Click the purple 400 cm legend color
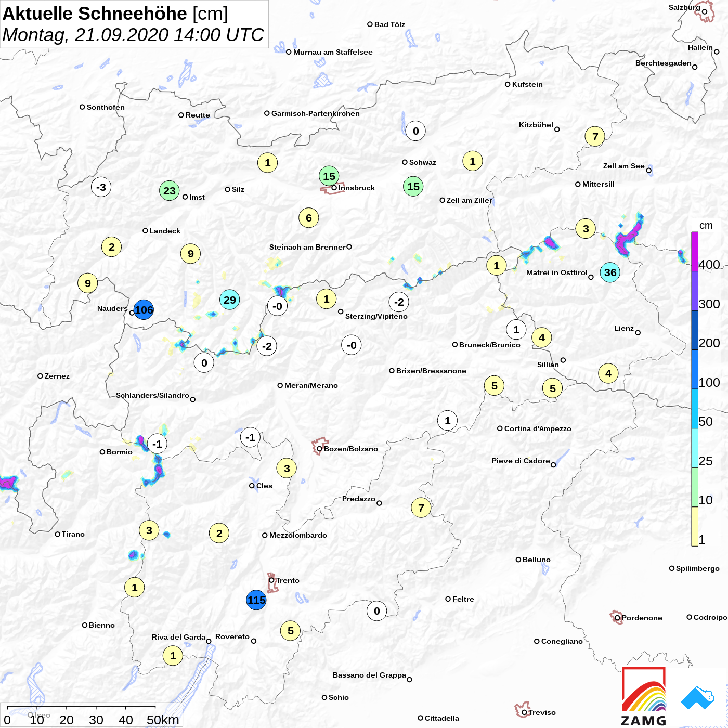This screenshot has width=728, height=728. tap(695, 251)
